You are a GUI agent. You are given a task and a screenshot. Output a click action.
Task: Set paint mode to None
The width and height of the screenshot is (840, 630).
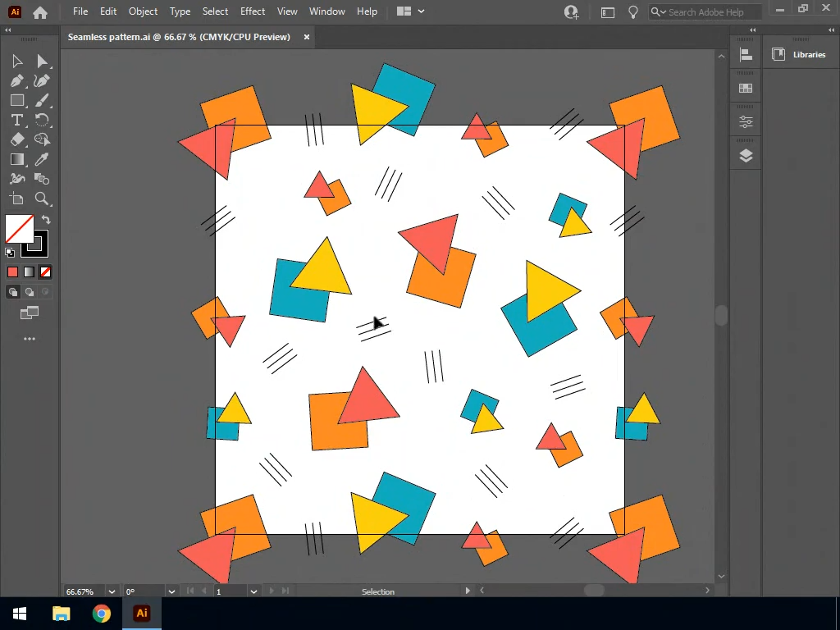pos(46,272)
